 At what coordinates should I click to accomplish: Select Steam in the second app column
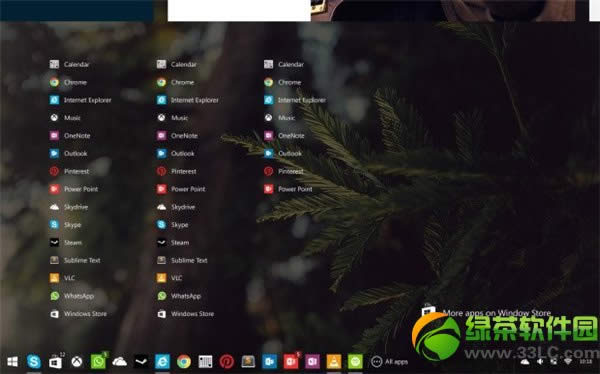point(173,242)
